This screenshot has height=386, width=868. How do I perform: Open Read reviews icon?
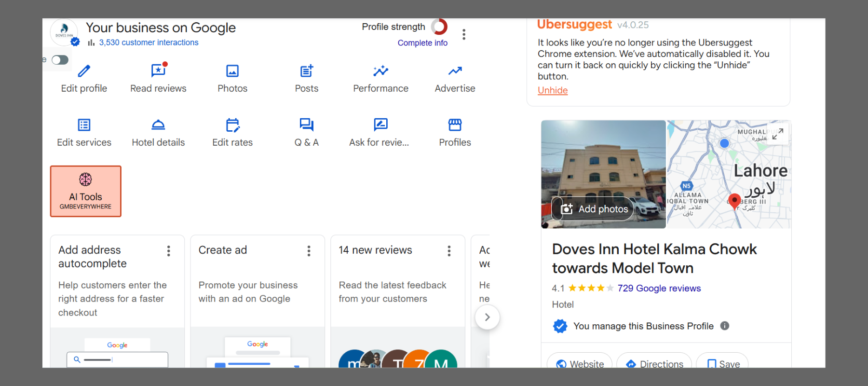click(158, 71)
